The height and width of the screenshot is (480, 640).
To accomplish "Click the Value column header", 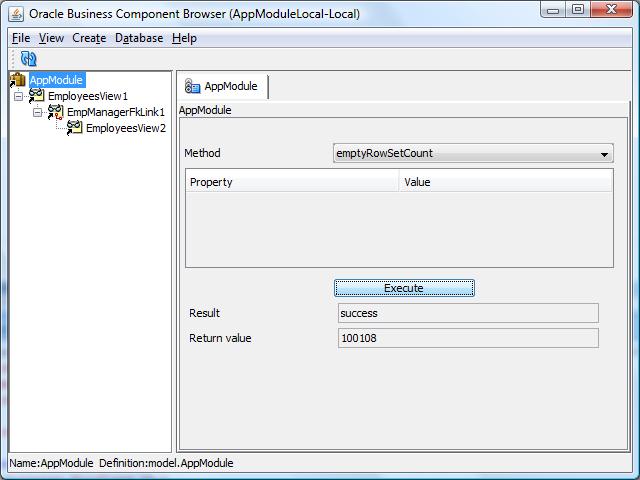I will pos(506,182).
